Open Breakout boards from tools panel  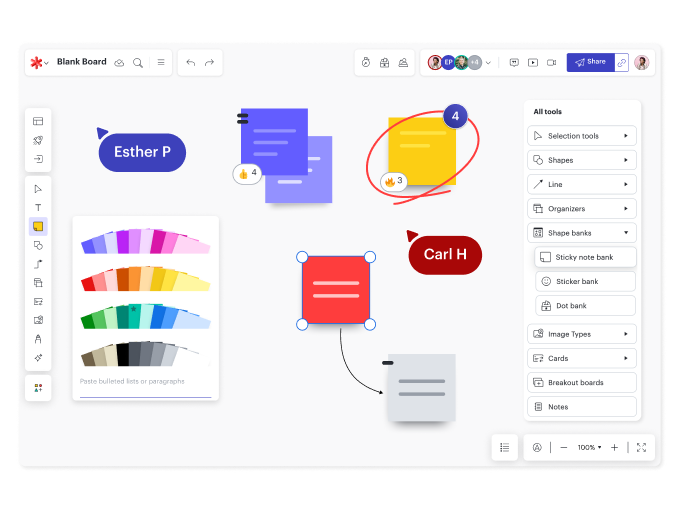pyautogui.click(x=582, y=382)
